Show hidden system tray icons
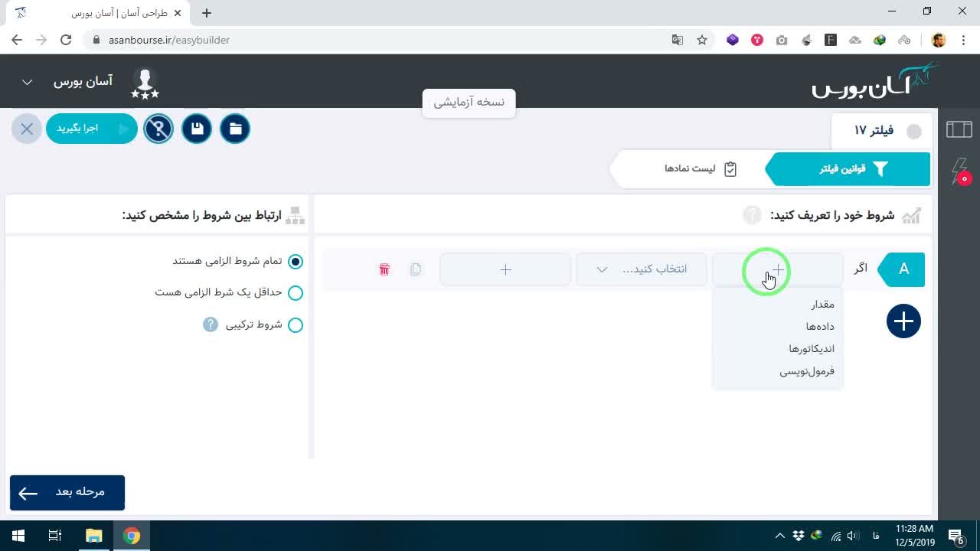 point(779,536)
